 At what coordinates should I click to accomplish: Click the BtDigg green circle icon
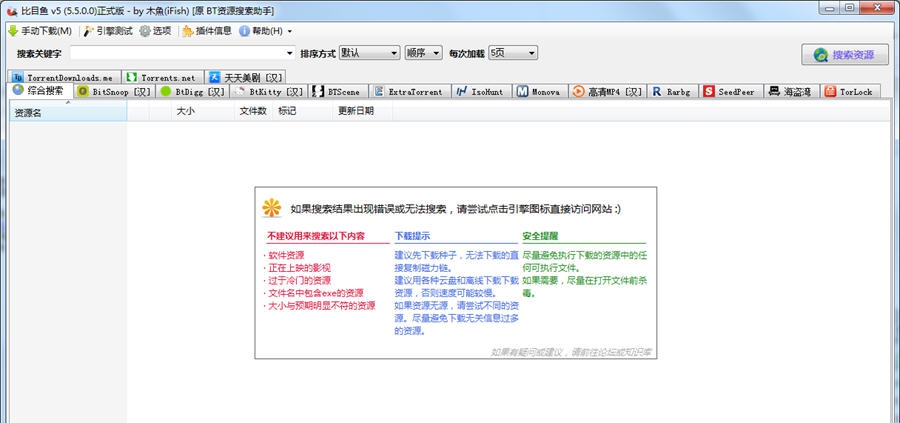tap(166, 91)
